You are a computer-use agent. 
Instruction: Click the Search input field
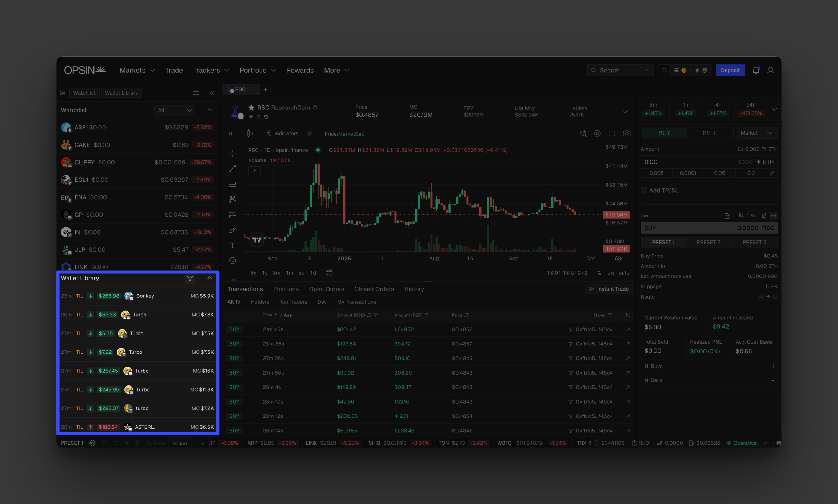620,70
